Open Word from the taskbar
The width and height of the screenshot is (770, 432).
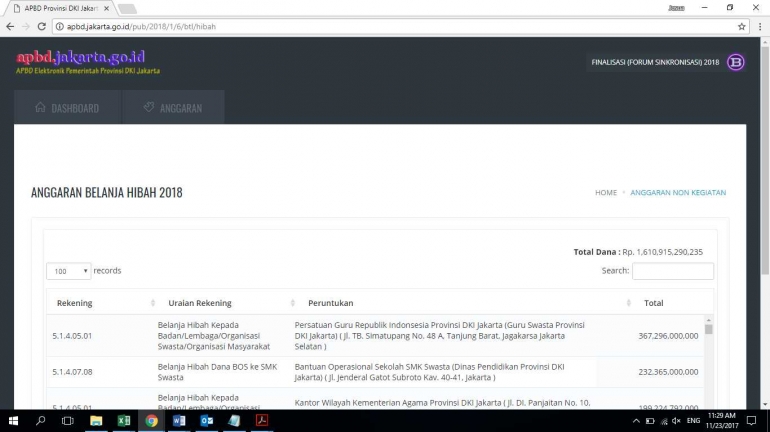coord(179,421)
